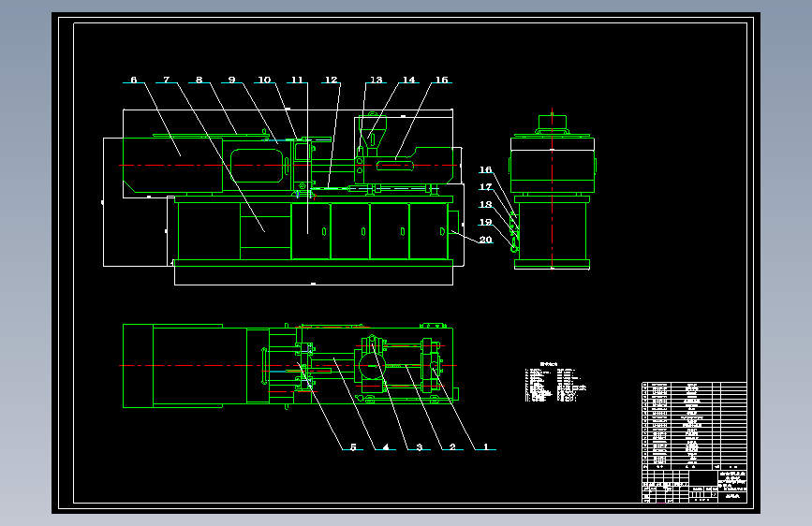
Task: Pick part callout number 11
Action: (x=297, y=80)
